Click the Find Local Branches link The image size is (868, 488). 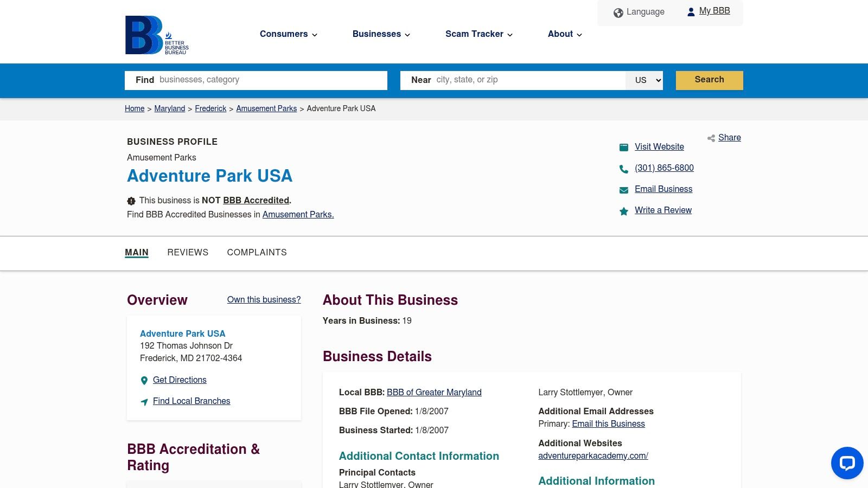pyautogui.click(x=192, y=401)
